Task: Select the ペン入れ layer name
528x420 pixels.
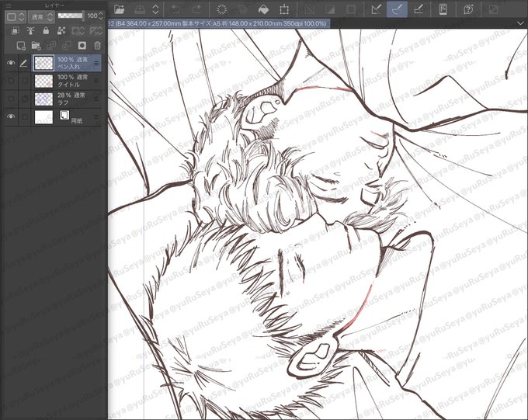Action: click(x=68, y=66)
